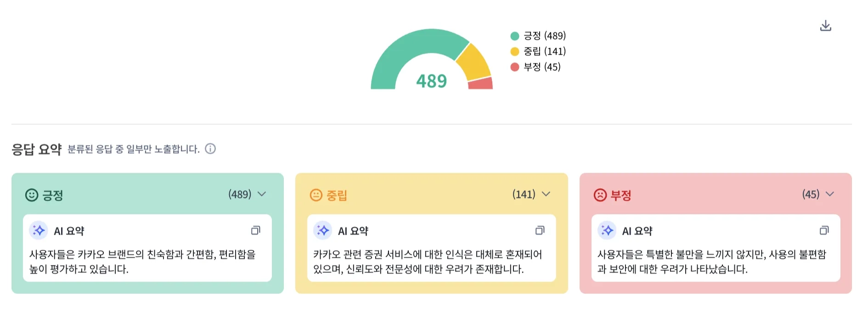Copy the 부정 AI 요약 text
Screen dimensions: 868x310
click(x=824, y=231)
